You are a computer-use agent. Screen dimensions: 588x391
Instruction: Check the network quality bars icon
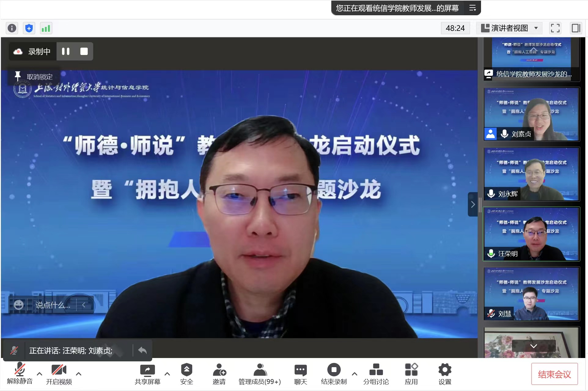point(46,28)
